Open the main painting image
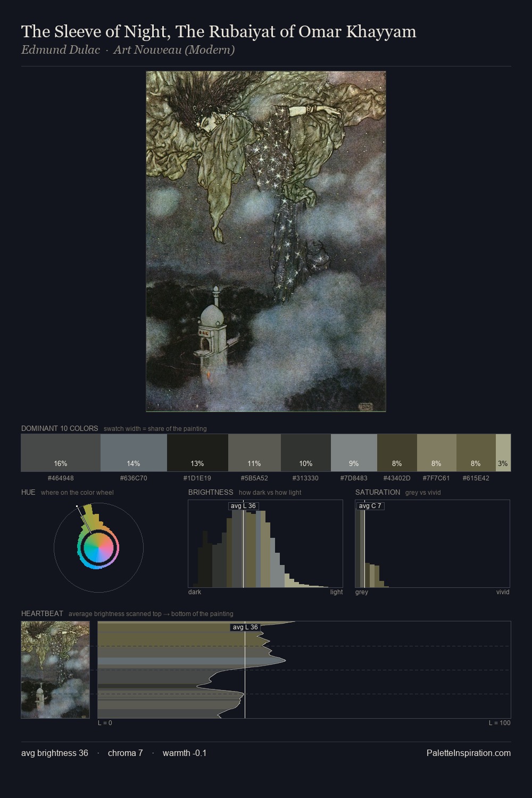 [266, 242]
